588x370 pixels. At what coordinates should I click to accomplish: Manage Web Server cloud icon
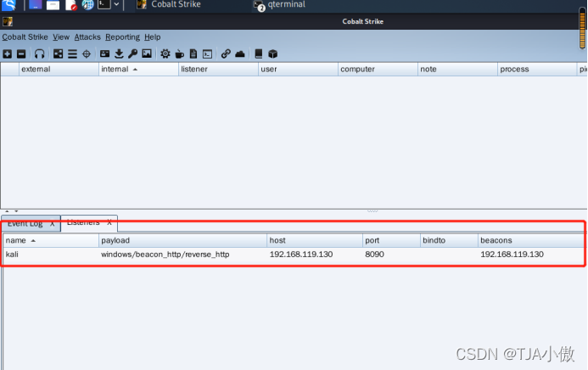[240, 54]
